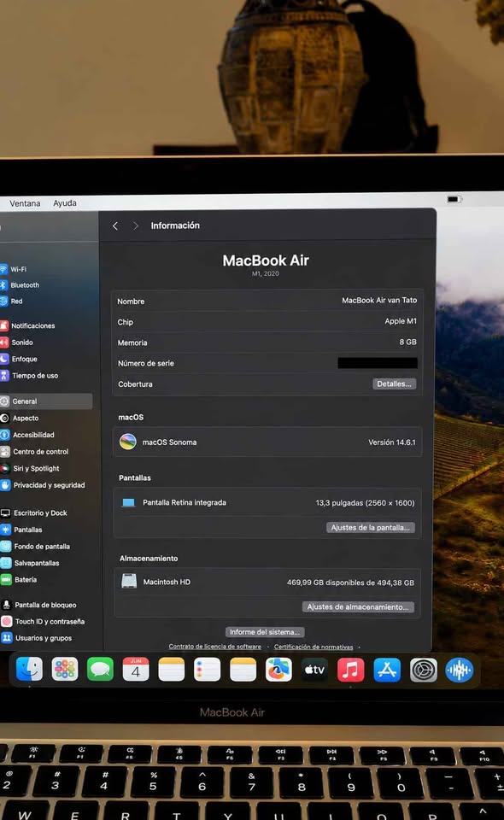Click 'Versión 14.6.1' text
Image resolution: width=504 pixels, height=820 pixels.
[392, 442]
